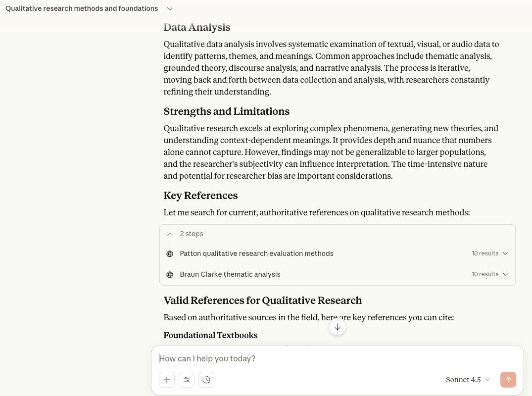The height and width of the screenshot is (396, 532).
Task: Click Patton qualitative research evaluation methods entry
Action: click(256, 253)
